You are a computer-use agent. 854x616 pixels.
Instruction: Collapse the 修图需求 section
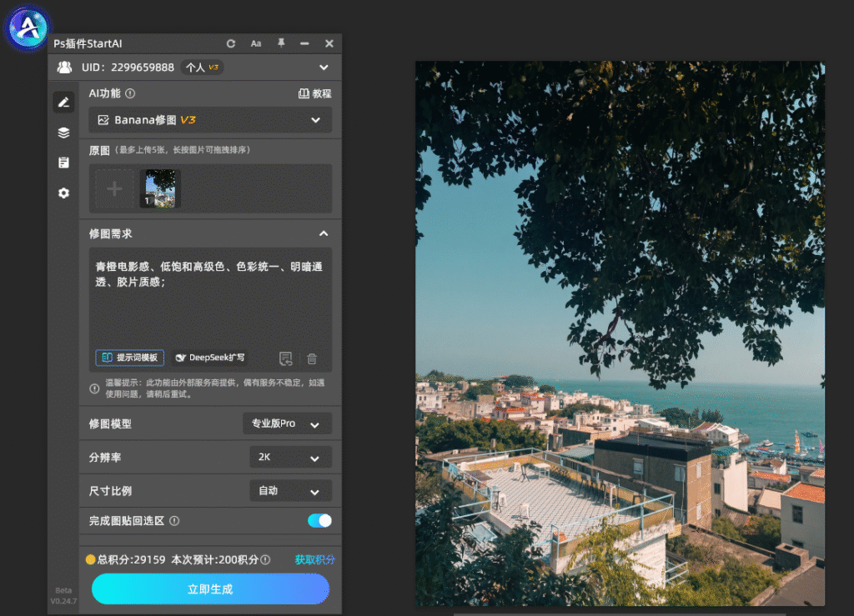click(x=324, y=233)
